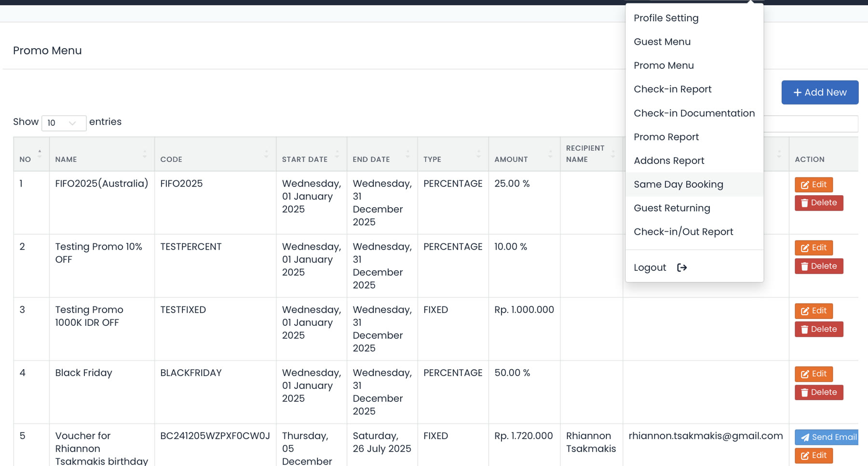Sort table by NO column arrows
Screen dimensions: 868x466
click(x=40, y=154)
